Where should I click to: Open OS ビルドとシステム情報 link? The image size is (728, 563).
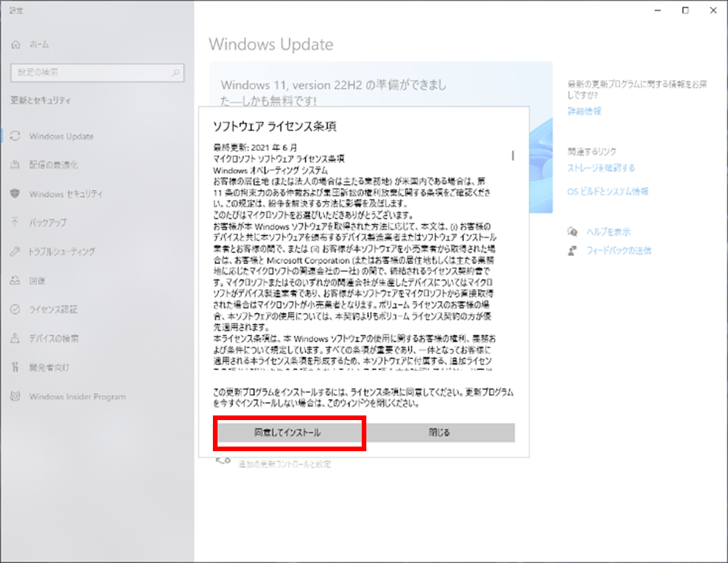coord(608,191)
